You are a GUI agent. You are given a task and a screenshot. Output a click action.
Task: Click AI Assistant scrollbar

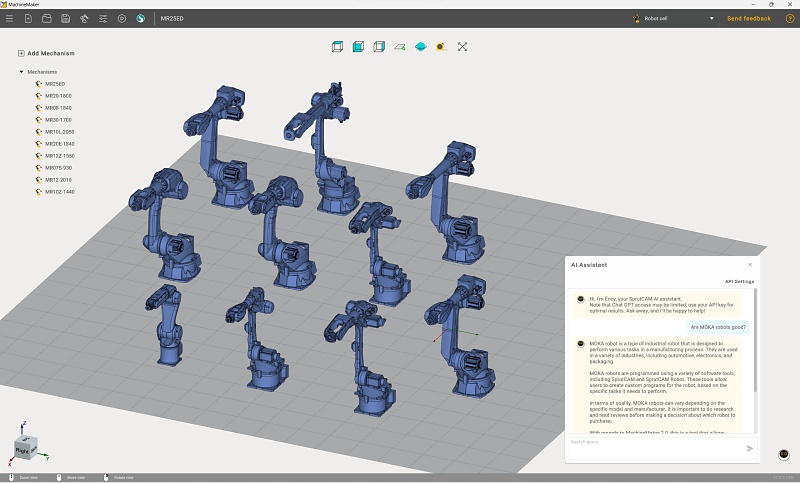[x=755, y=340]
